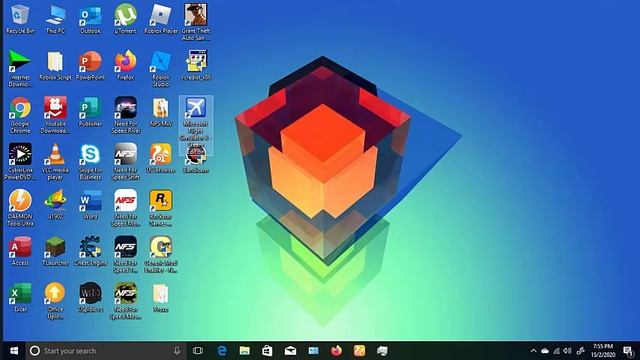
Task: Open the Google Chrome desktop shortcut
Action: pyautogui.click(x=20, y=115)
